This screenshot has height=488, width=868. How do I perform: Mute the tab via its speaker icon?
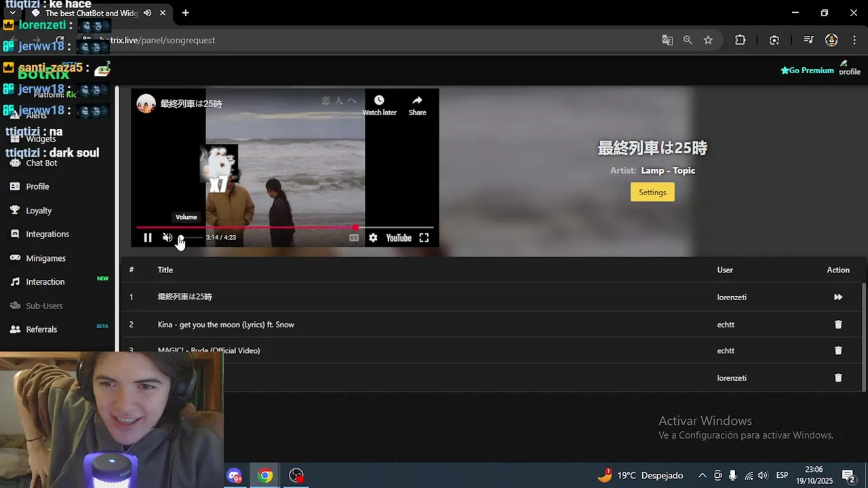[147, 13]
